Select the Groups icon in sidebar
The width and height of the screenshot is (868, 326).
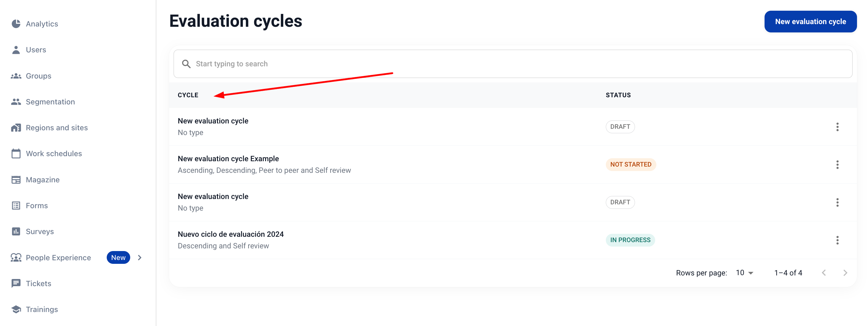pos(16,76)
